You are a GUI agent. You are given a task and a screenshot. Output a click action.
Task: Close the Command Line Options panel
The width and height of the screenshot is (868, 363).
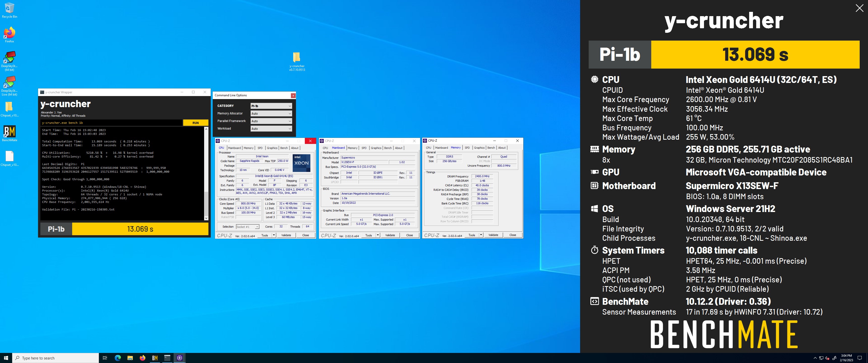tap(293, 95)
